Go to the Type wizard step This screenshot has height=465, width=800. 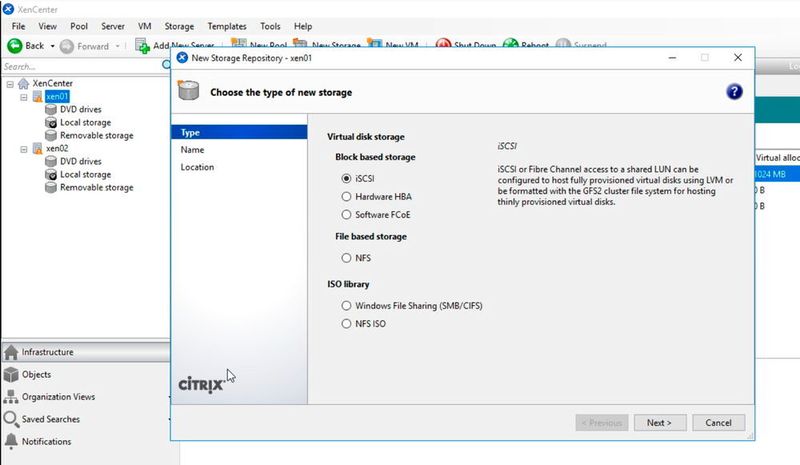coord(239,132)
